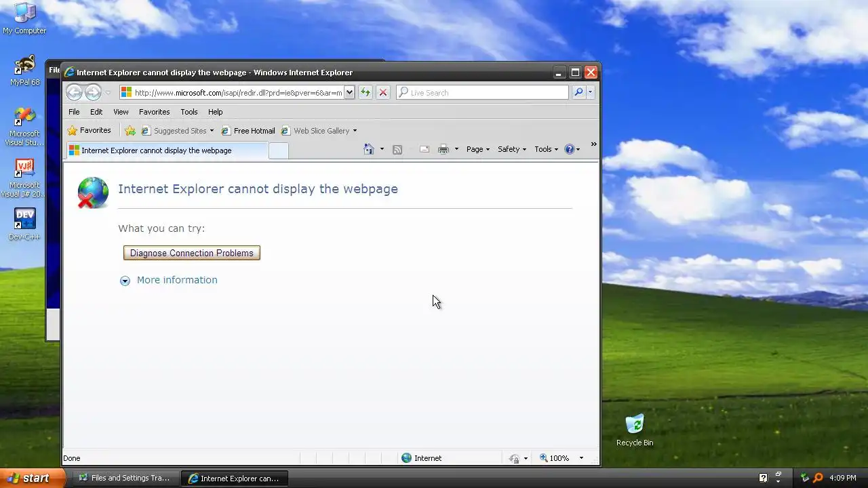Viewport: 868px width, 488px height.
Task: Click the New Tab button
Action: [x=278, y=151]
